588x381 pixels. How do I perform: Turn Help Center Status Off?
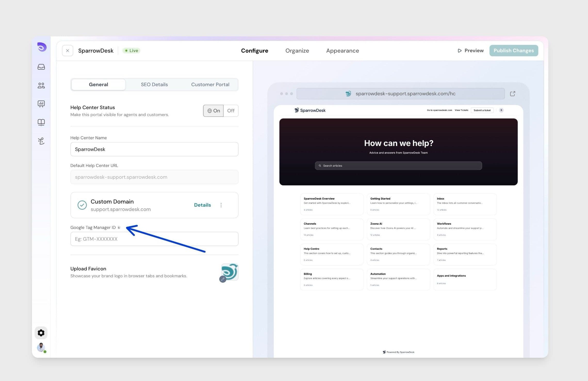pos(231,111)
